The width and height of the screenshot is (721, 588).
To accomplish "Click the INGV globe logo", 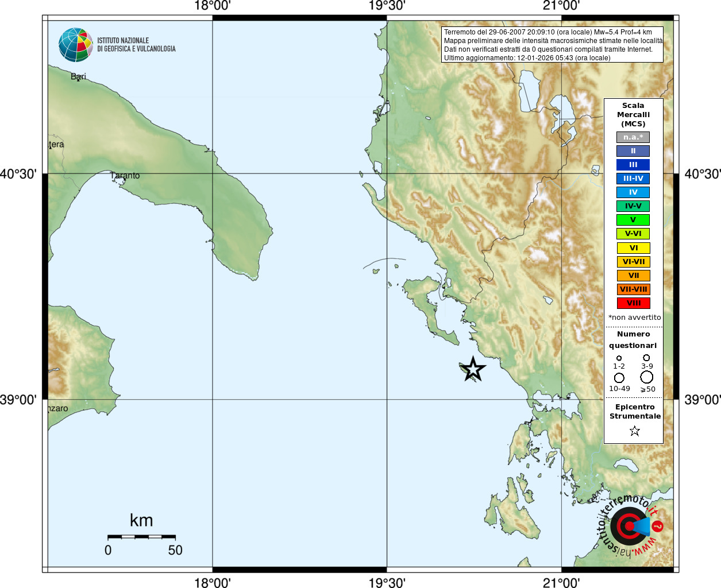I will click(76, 45).
